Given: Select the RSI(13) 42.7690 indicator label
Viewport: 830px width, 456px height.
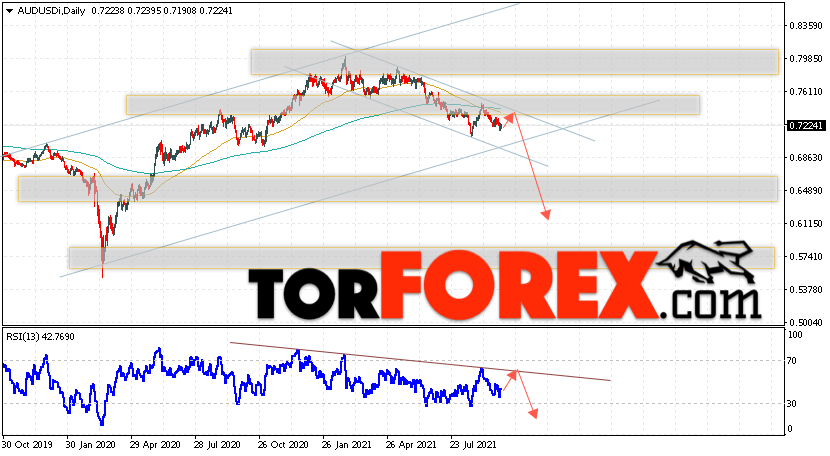Looking at the screenshot, I should [x=40, y=336].
